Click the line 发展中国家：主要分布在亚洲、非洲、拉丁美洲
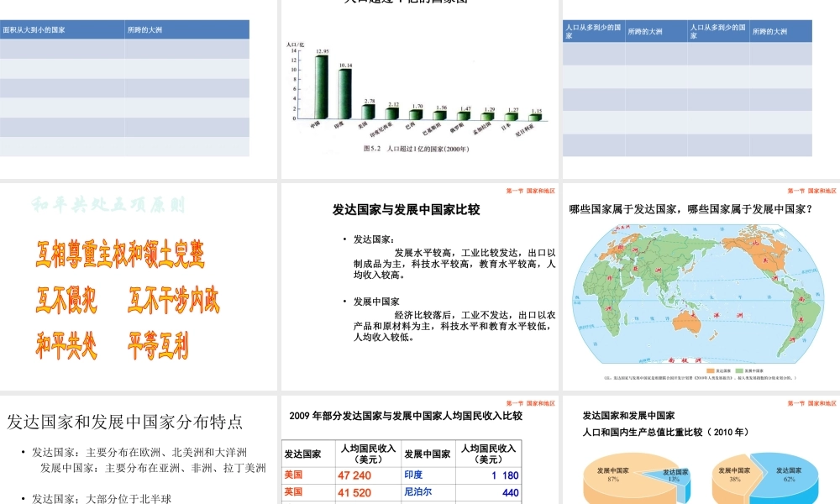 click(x=153, y=468)
